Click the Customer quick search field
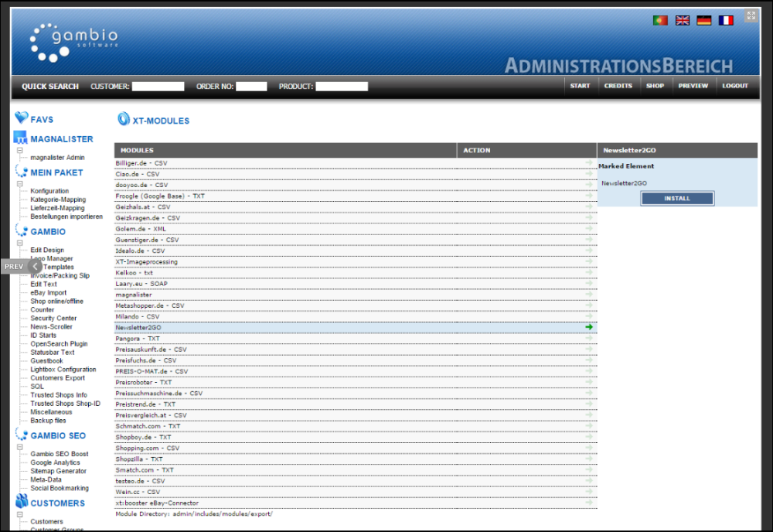The image size is (773, 532). [158, 87]
